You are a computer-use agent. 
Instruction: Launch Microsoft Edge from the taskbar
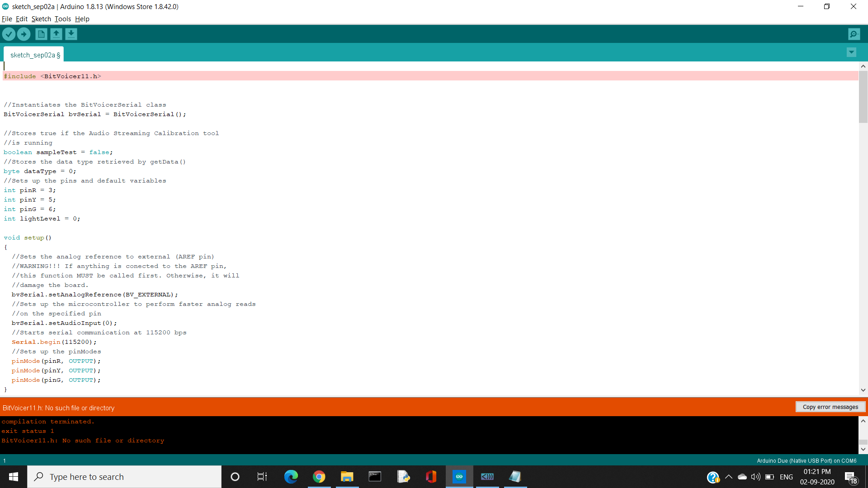[x=291, y=476]
